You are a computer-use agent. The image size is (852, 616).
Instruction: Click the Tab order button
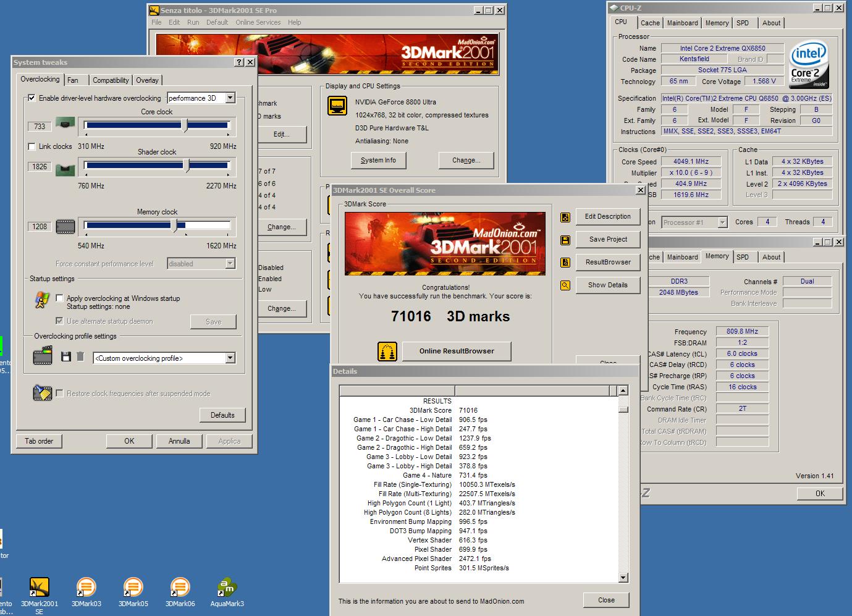(39, 441)
